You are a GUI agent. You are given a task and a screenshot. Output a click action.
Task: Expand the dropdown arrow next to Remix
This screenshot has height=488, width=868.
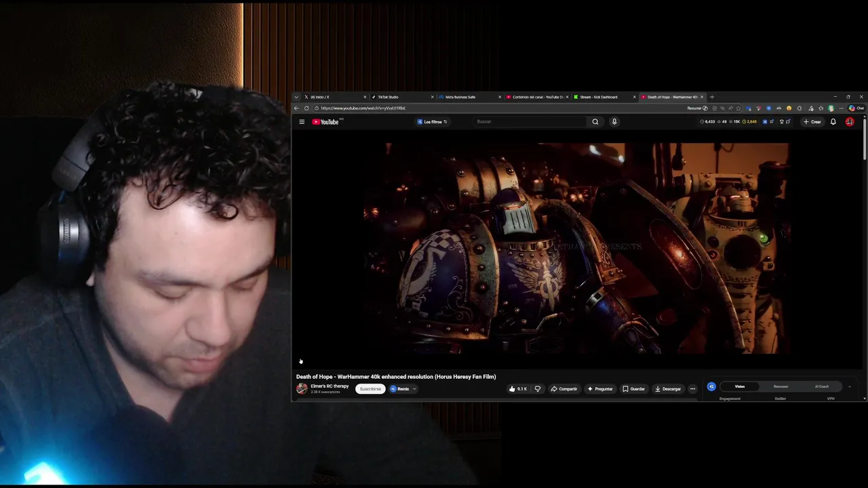(414, 389)
